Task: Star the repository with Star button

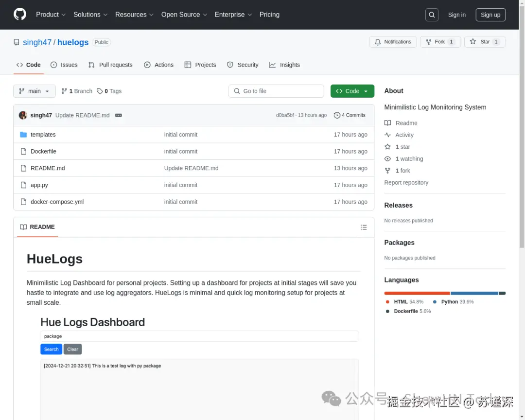Action: click(x=485, y=42)
